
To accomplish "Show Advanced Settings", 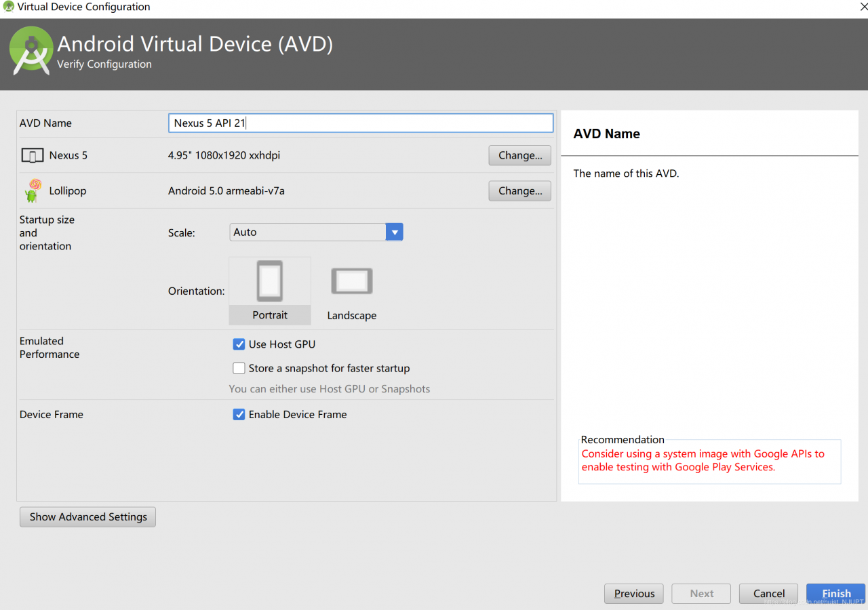I will (88, 517).
